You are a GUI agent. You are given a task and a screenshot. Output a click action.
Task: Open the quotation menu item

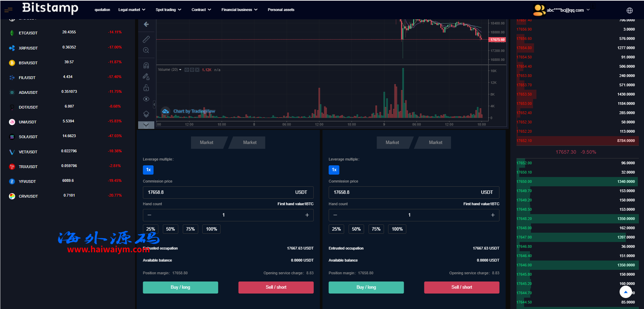pyautogui.click(x=102, y=10)
